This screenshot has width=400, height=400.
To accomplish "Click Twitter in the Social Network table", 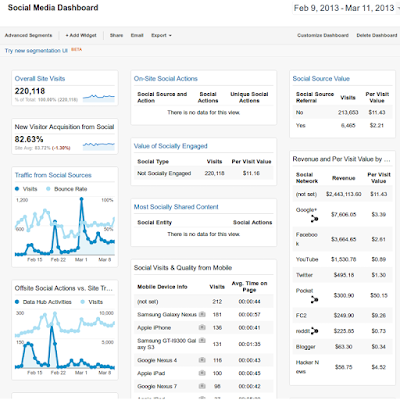I will pos(304,275).
